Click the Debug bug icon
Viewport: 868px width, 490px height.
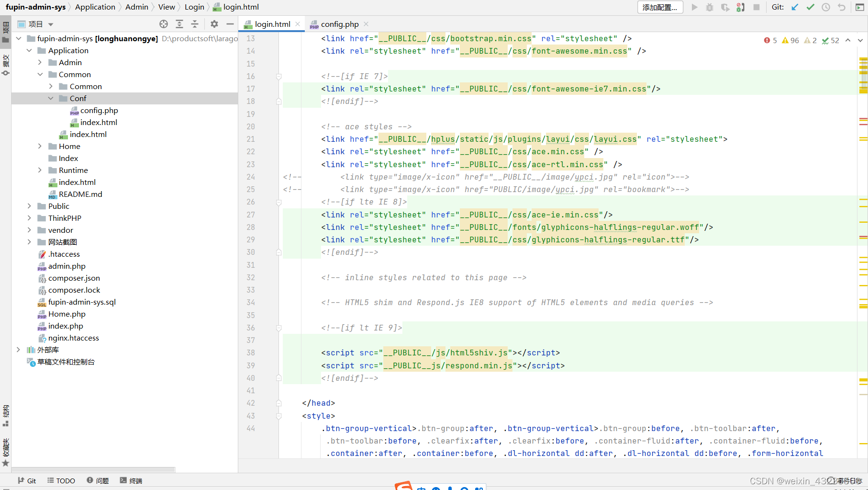pos(710,7)
